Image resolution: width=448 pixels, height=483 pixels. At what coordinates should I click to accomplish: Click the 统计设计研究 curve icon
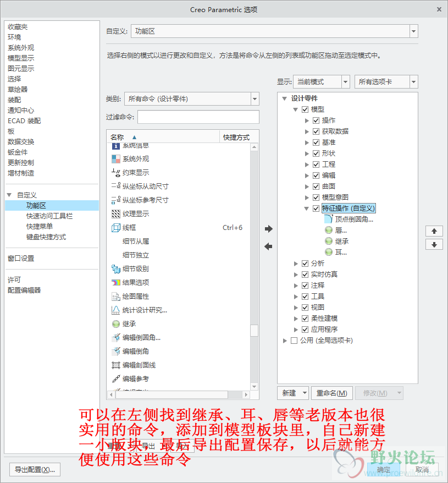point(116,310)
